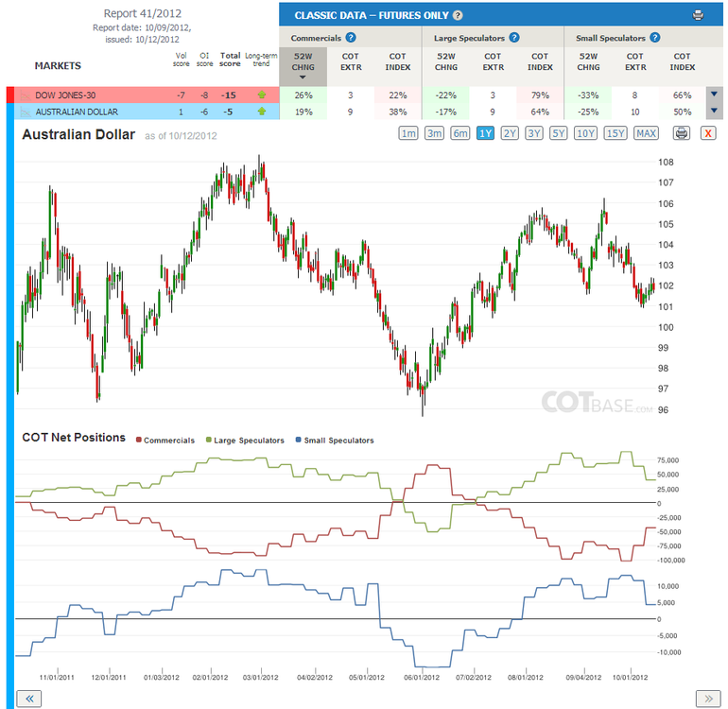
Task: Click Australian Dollar long-term trend arrow
Action: [262, 112]
